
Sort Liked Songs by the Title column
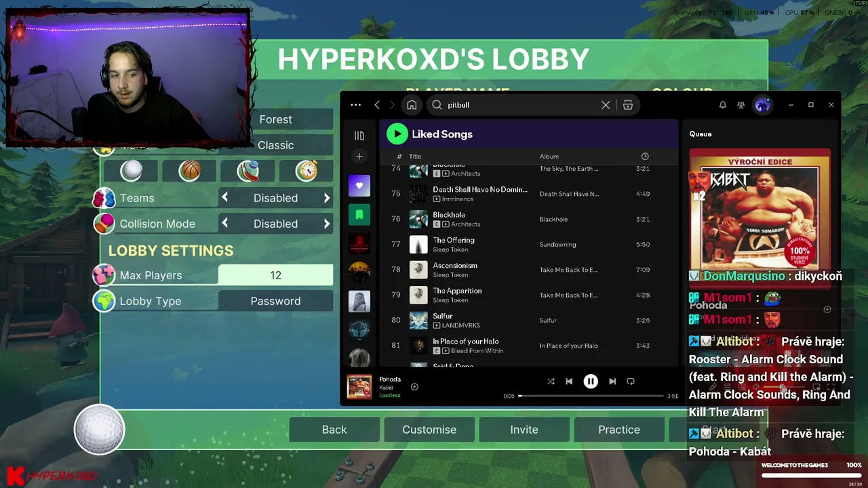(415, 157)
